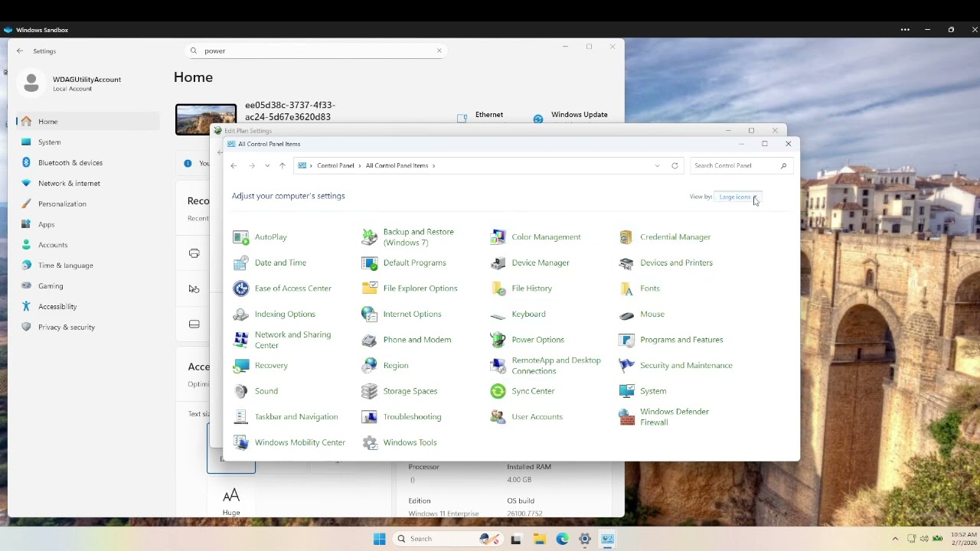Navigate back in Control Panel window
The image size is (980, 551).
(234, 165)
